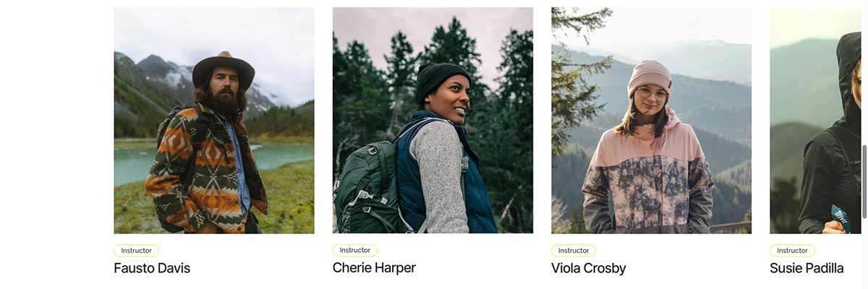The image size is (868, 289).
Task: Click the Instructor badge above Viola Crosby
Action: tap(574, 251)
